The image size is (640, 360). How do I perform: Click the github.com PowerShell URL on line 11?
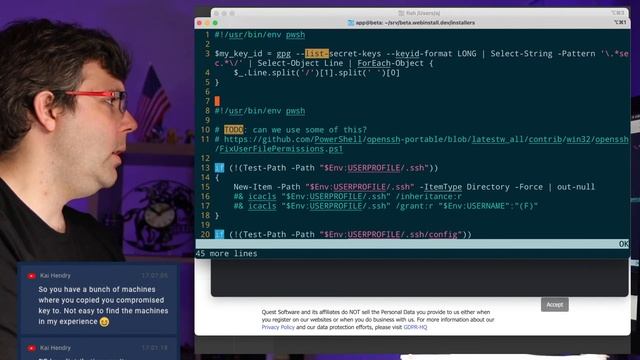tap(426, 139)
